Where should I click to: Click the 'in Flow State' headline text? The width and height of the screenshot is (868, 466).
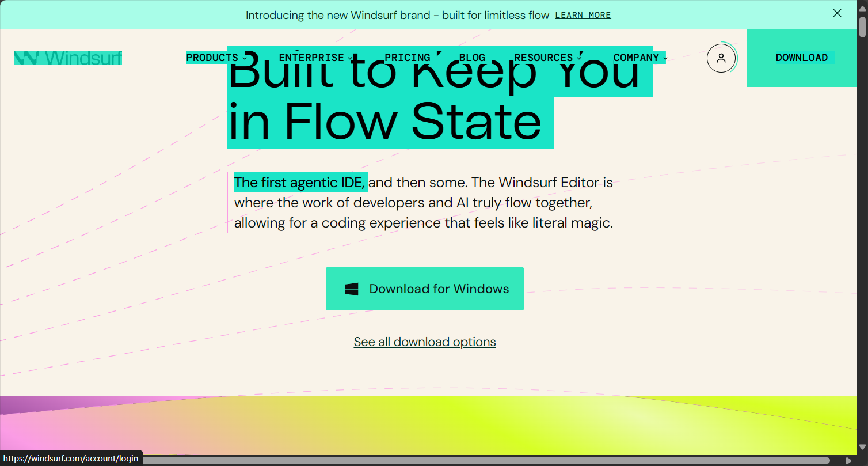click(x=385, y=122)
